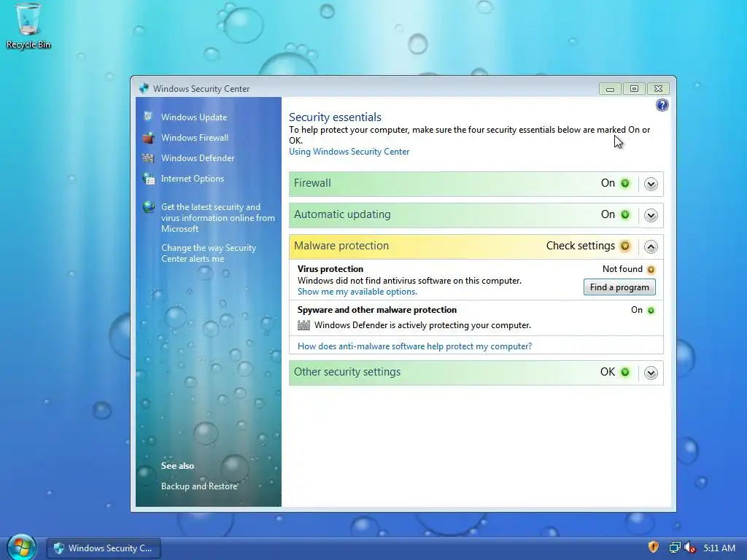Click the security shield tray icon
Viewport: 747px width, 560px height.
653,547
